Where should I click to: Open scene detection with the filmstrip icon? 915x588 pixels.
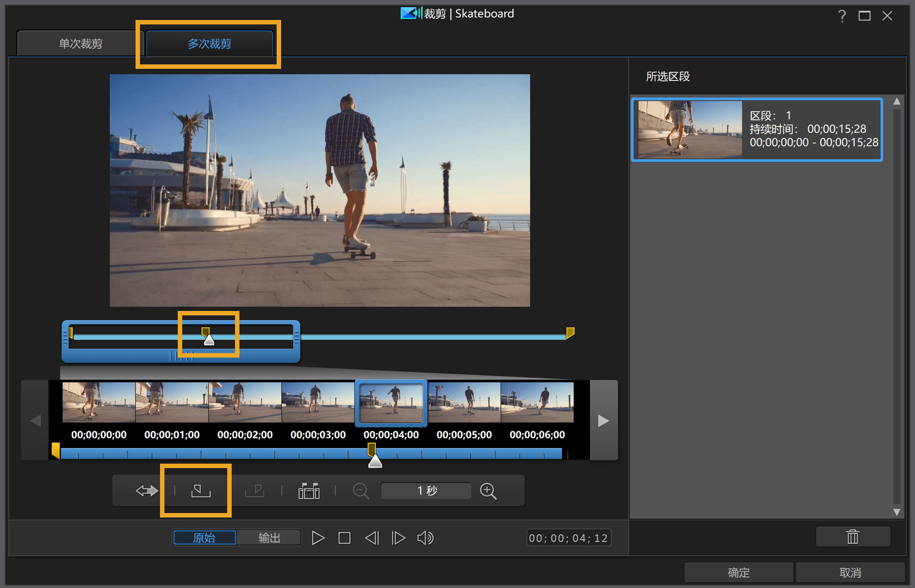click(x=309, y=491)
